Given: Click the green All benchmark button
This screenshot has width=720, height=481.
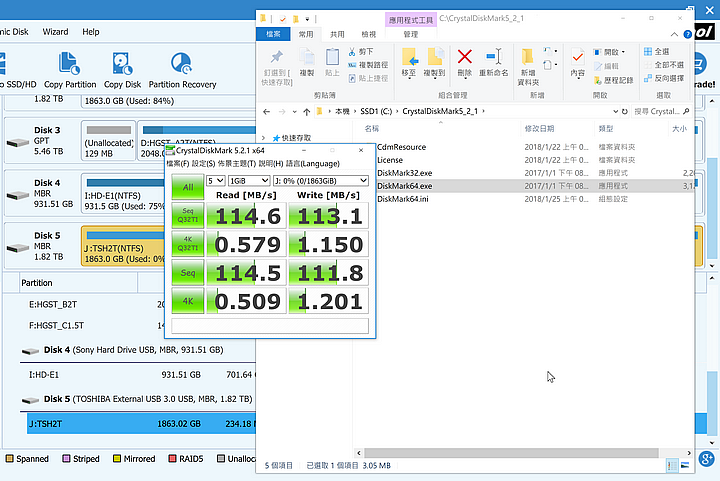Looking at the screenshot, I should (188, 187).
